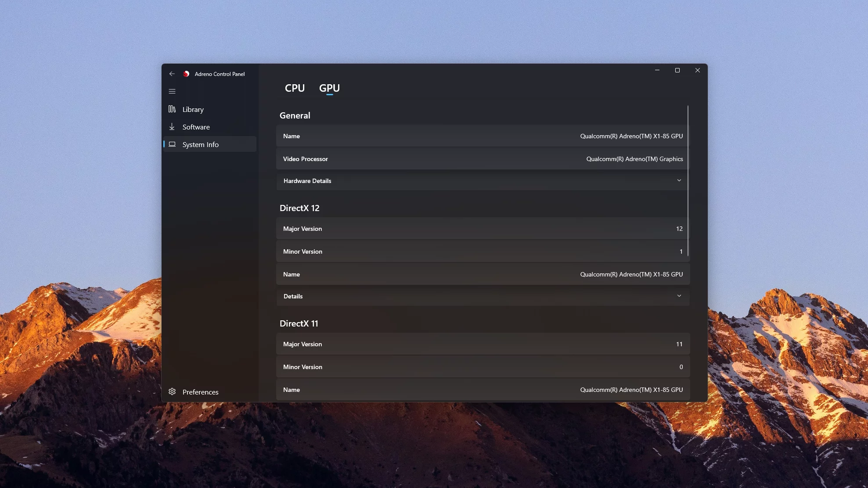Click the DirectX 11 section heading
Viewport: 868px width, 488px height.
point(299,323)
